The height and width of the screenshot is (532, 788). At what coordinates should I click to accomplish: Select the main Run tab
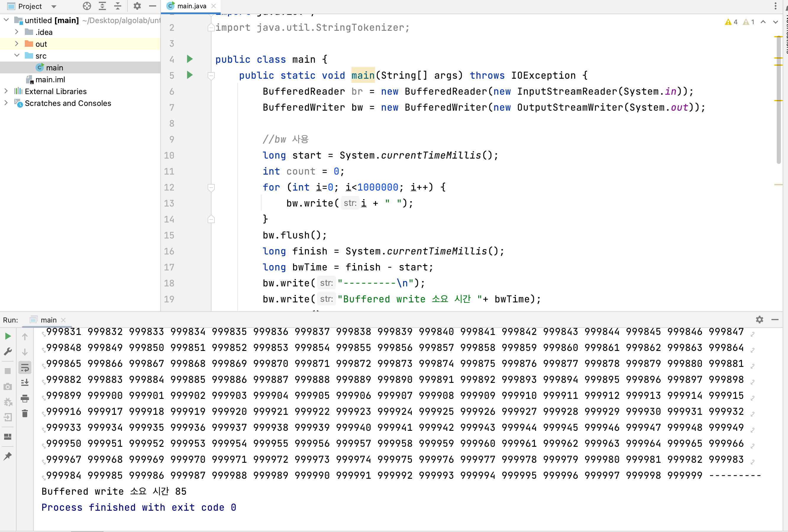[x=49, y=320]
